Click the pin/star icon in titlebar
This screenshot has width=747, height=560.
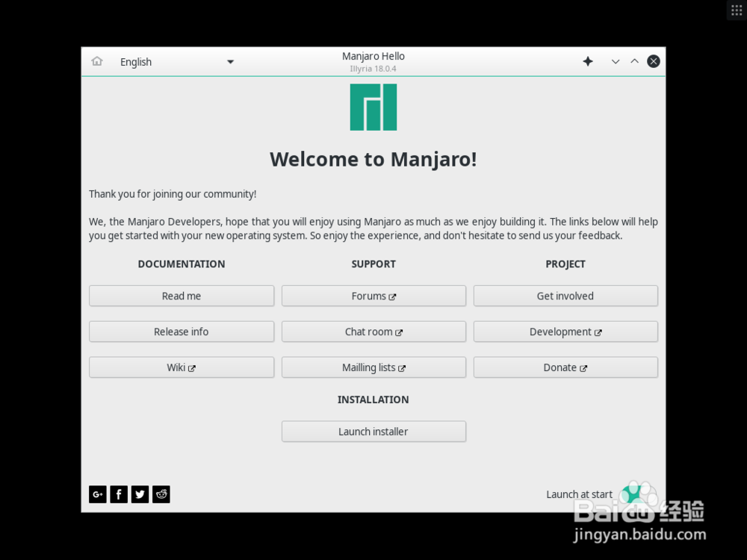[588, 61]
